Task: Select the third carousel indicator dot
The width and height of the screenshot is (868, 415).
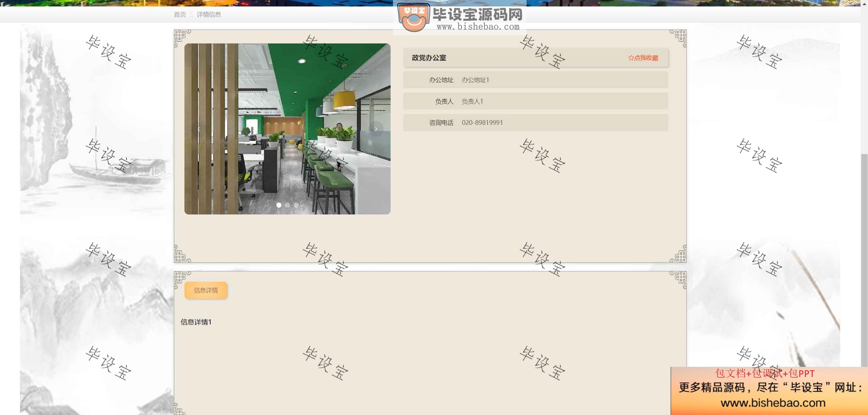Action: coord(296,205)
